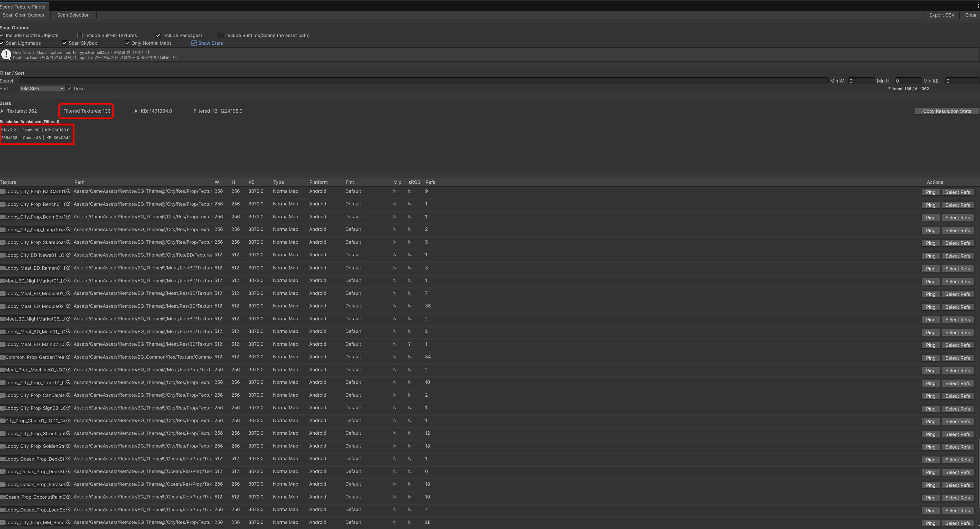Toggle Include Packages/ checkbox
The image size is (980, 529).
click(x=158, y=35)
